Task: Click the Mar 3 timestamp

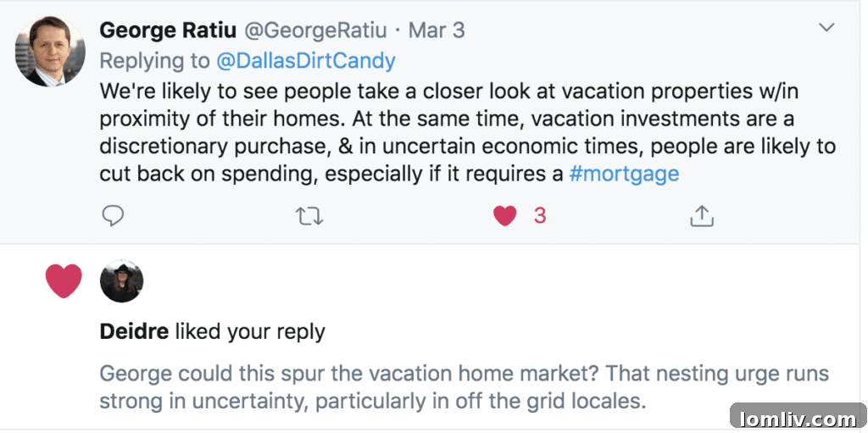Action: pyautogui.click(x=437, y=31)
